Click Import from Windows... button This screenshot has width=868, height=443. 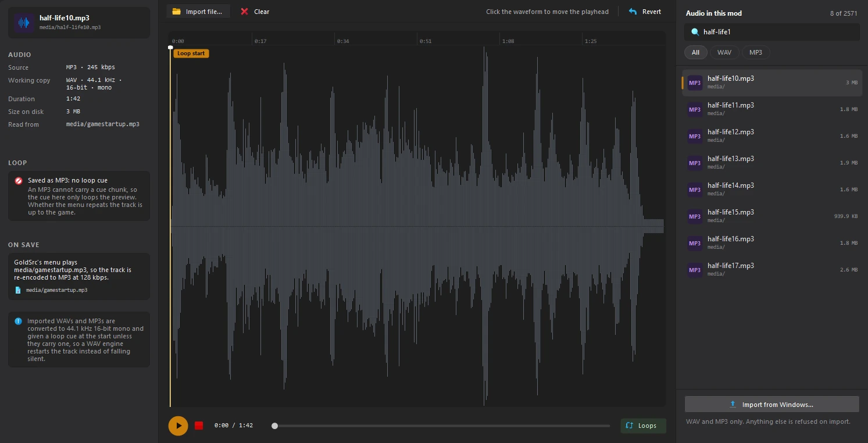[x=771, y=405]
